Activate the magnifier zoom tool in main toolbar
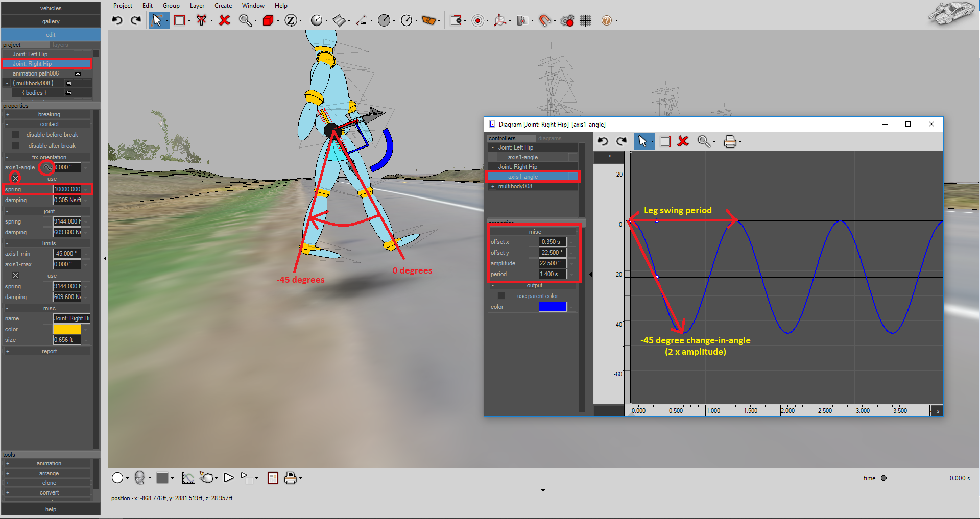This screenshot has height=519, width=980. 245,20
